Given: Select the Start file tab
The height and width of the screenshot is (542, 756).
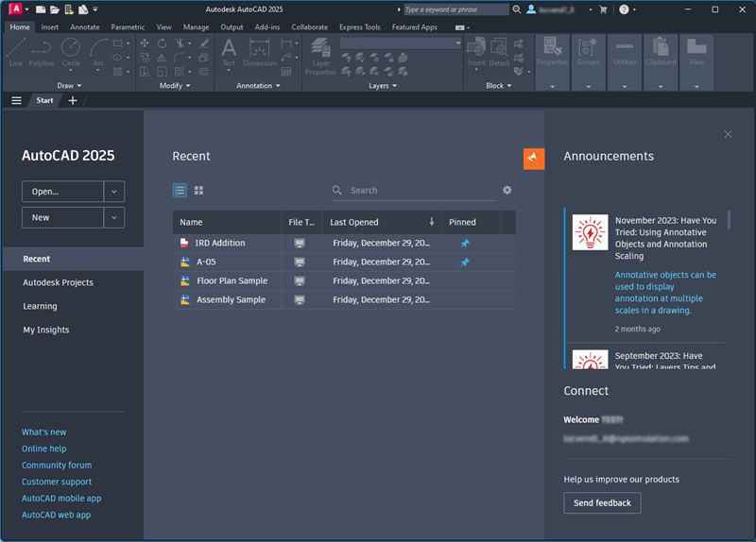Looking at the screenshot, I should pyautogui.click(x=44, y=100).
